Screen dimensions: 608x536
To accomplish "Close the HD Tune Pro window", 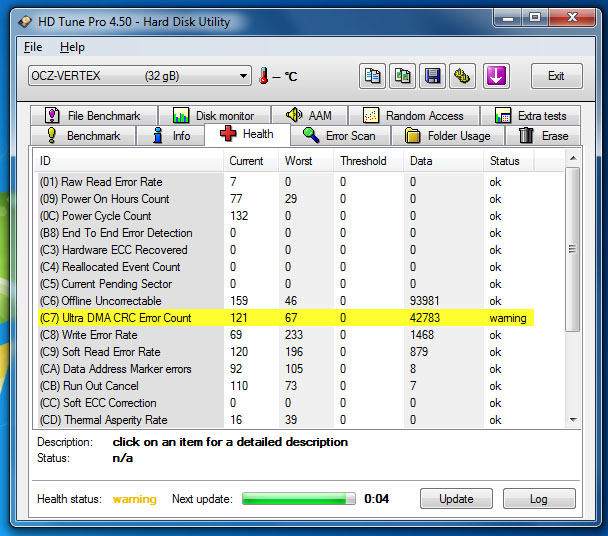I will coord(572,17).
